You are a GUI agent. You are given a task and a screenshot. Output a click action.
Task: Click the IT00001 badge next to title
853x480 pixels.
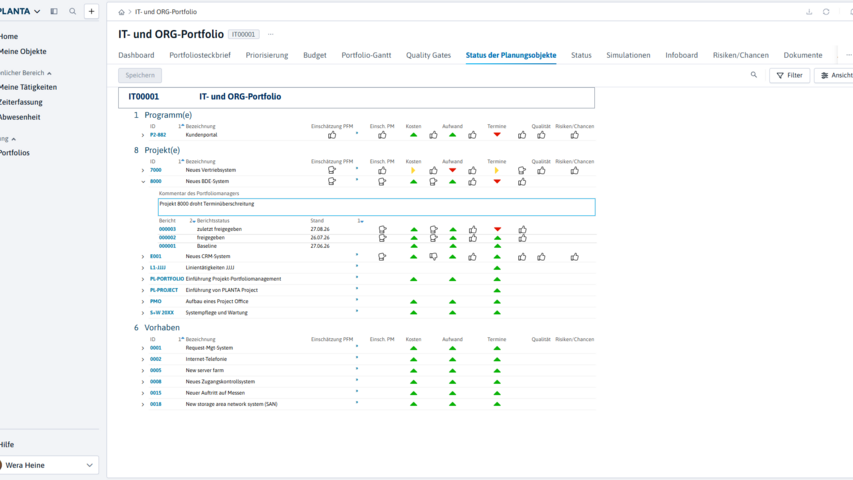[243, 34]
